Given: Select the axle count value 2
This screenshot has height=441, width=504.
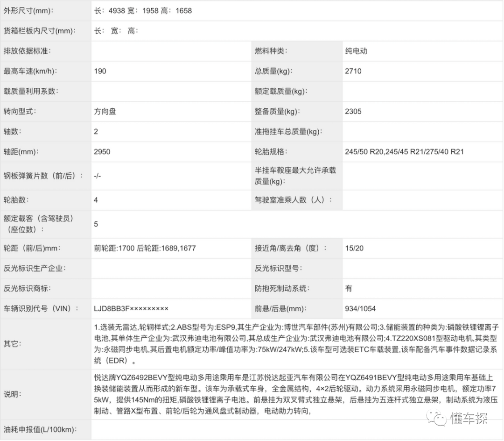Looking at the screenshot, I should click(x=96, y=131).
